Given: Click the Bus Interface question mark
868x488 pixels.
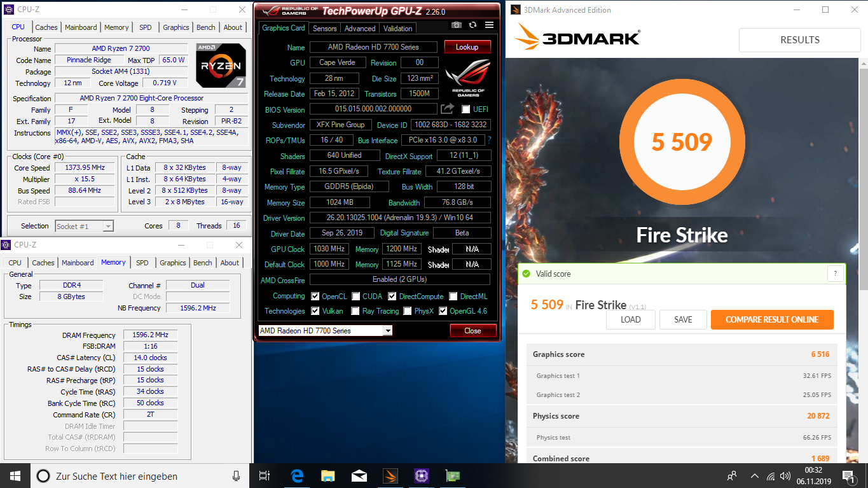Looking at the screenshot, I should tap(489, 140).
